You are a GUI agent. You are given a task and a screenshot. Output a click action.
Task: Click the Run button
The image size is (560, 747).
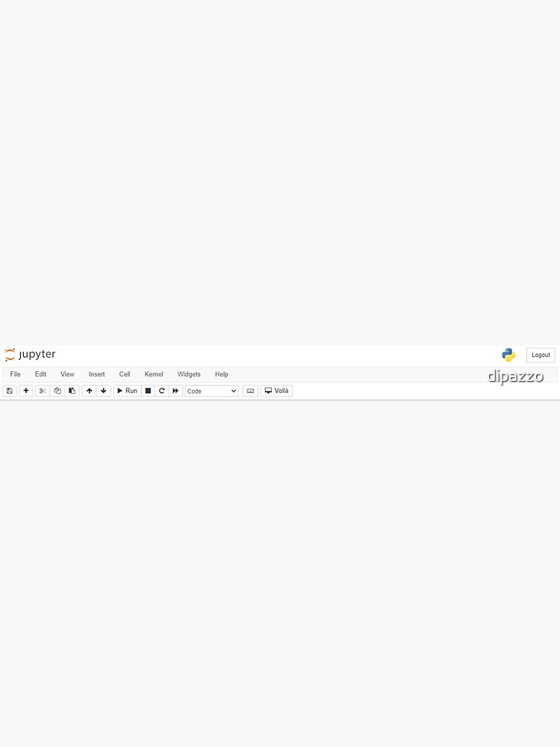pos(127,391)
